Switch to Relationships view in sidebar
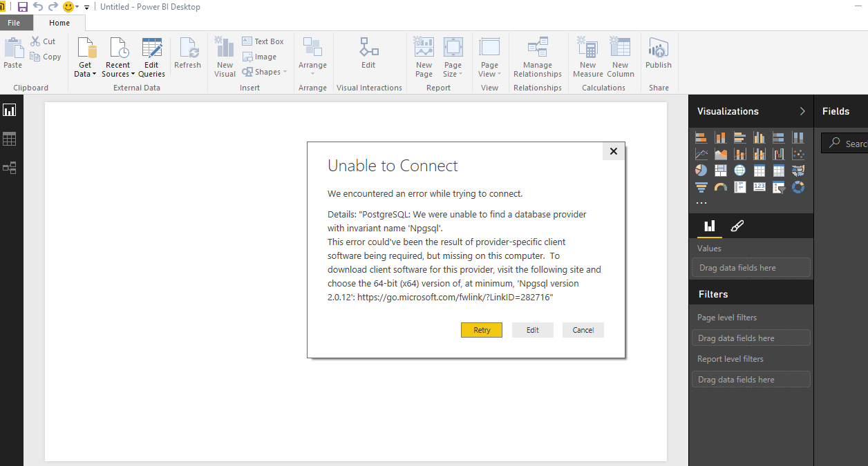 click(x=10, y=167)
